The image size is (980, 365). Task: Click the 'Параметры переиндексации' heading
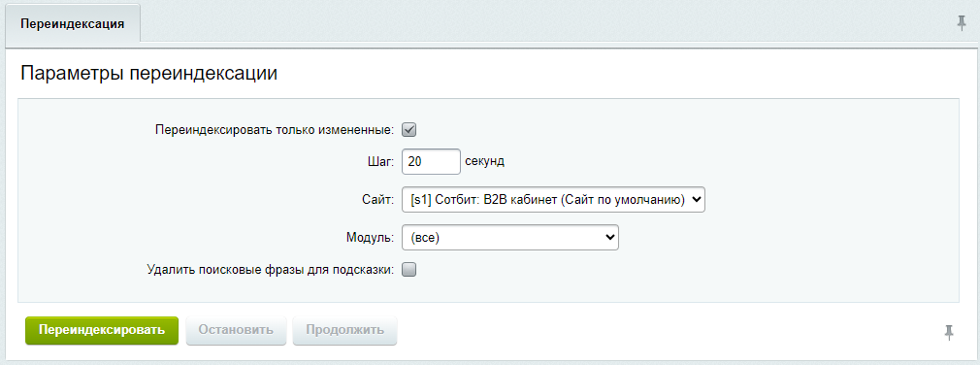point(148,74)
